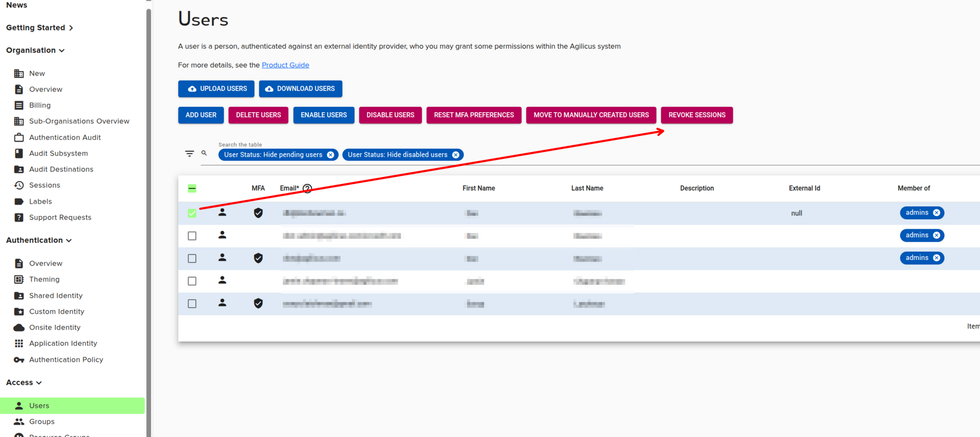Click the Download Users button
This screenshot has width=980, height=437.
tap(301, 89)
